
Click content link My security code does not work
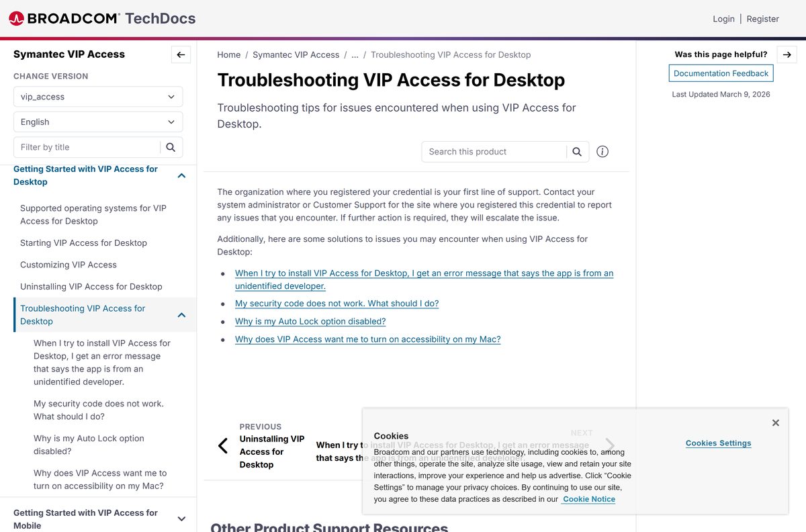tap(337, 304)
